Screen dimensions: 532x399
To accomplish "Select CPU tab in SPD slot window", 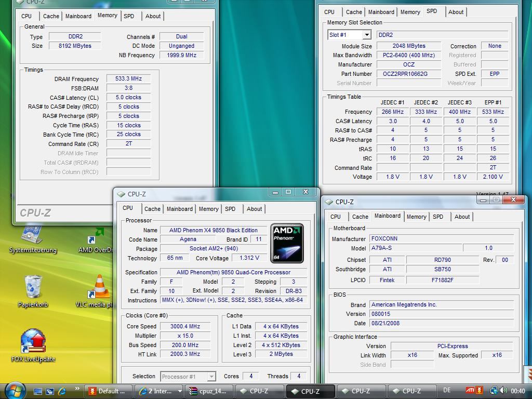I will pyautogui.click(x=329, y=12).
